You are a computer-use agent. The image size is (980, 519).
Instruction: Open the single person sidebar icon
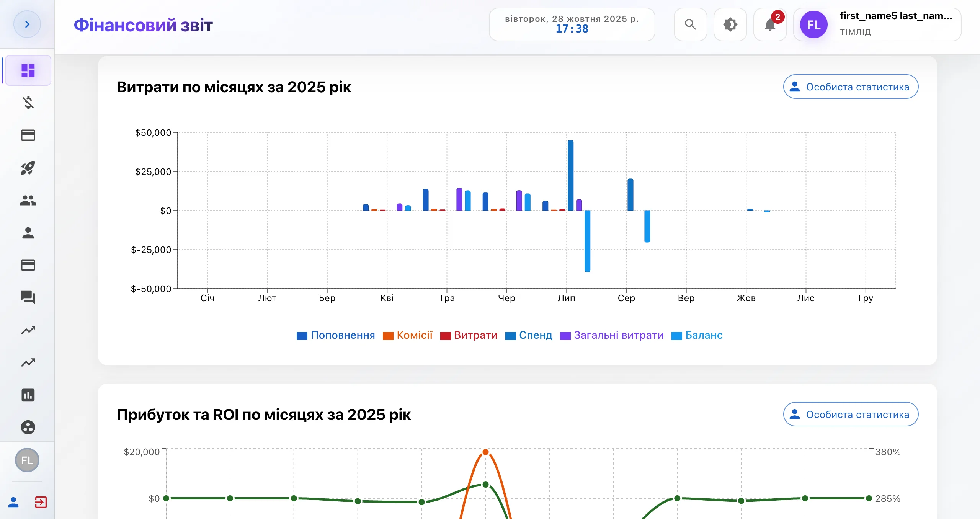tap(28, 233)
